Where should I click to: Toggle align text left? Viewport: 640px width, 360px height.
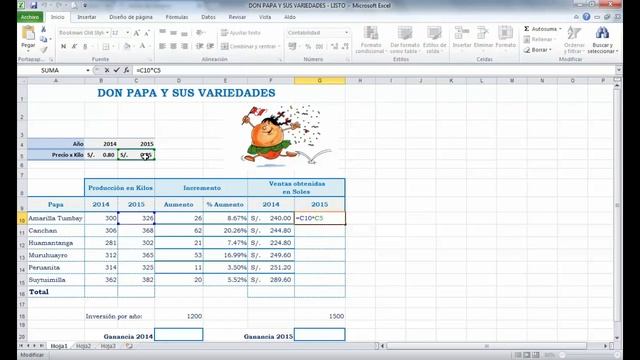pos(162,47)
